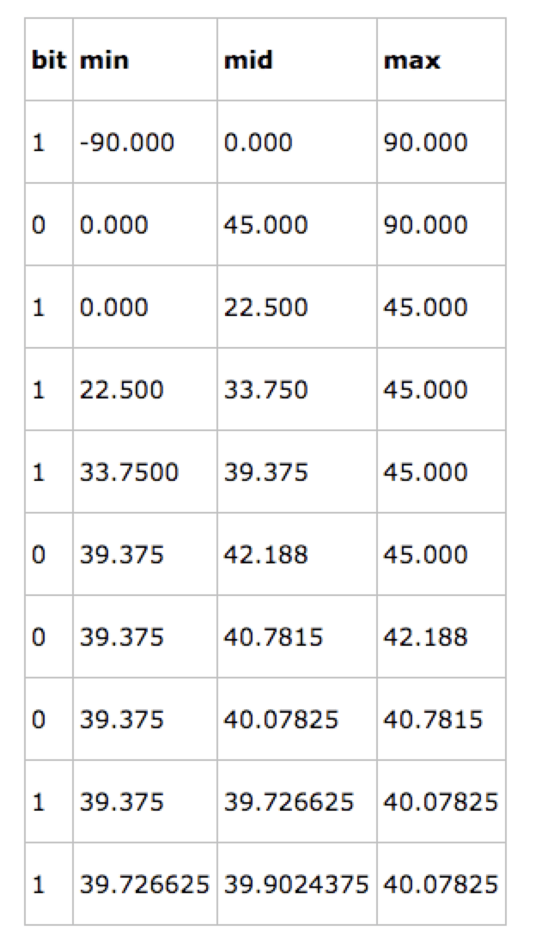560x943 pixels.
Task: Click 45.000 in the mid column
Action: 265,225
